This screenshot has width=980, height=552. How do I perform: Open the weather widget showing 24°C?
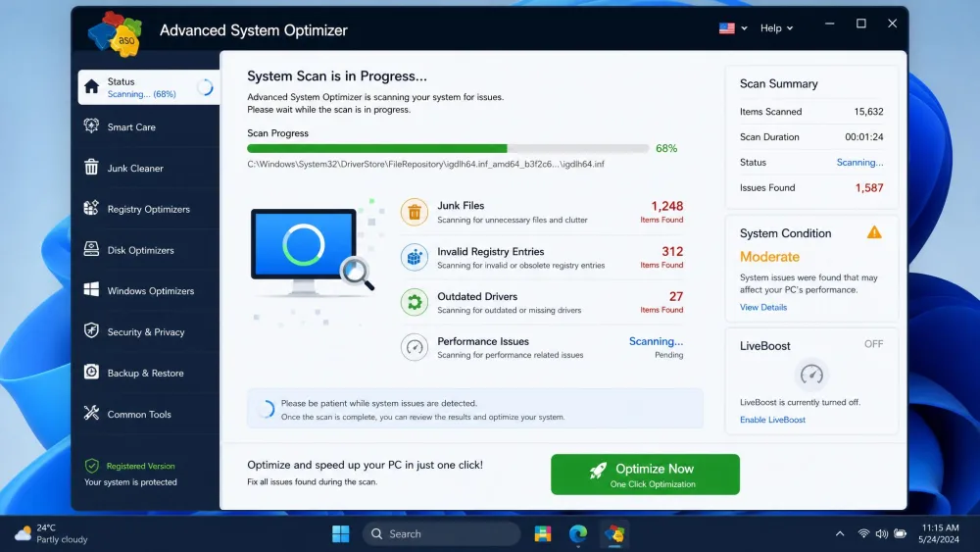tap(52, 533)
